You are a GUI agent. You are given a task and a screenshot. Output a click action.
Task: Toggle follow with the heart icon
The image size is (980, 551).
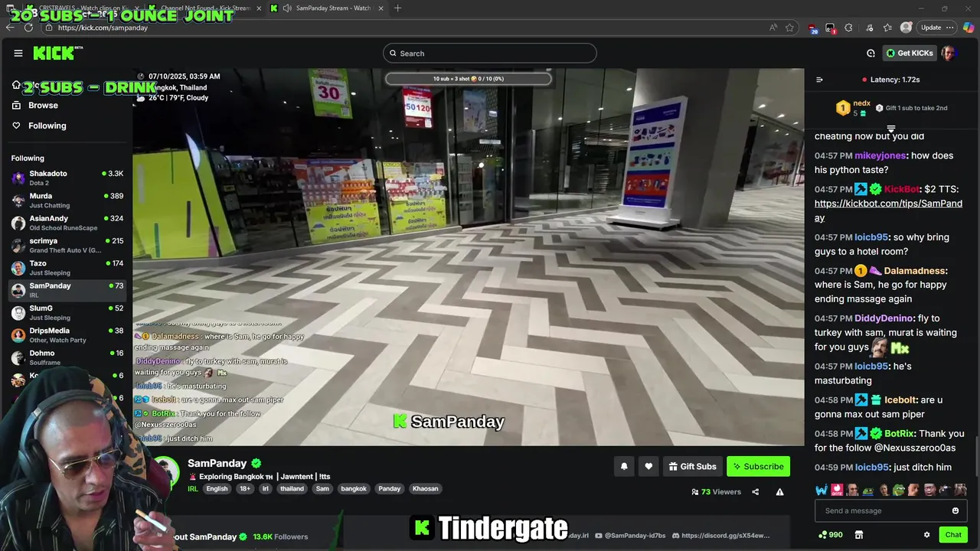[x=648, y=466]
